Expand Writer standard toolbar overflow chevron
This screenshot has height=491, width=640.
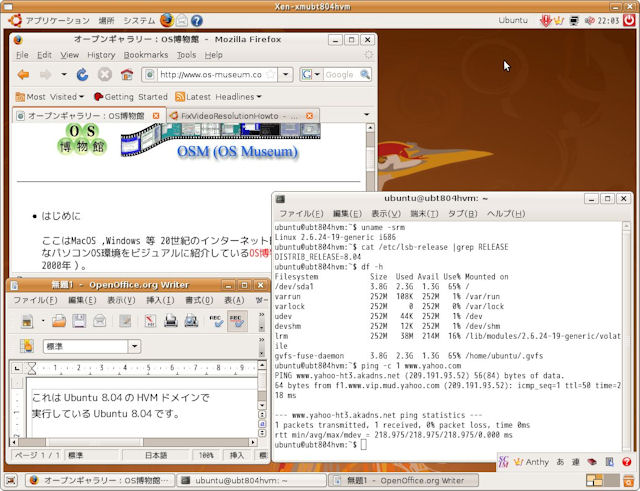(262, 314)
